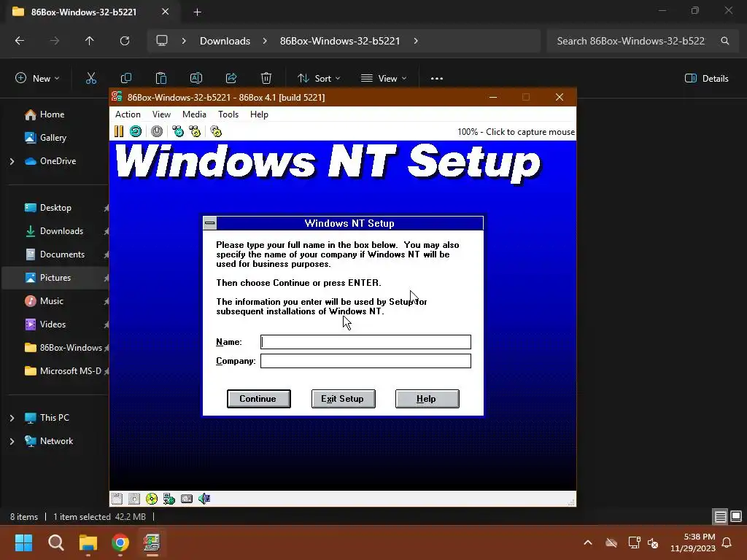Open Music in the sidebar
The width and height of the screenshot is (747, 560).
click(x=52, y=301)
